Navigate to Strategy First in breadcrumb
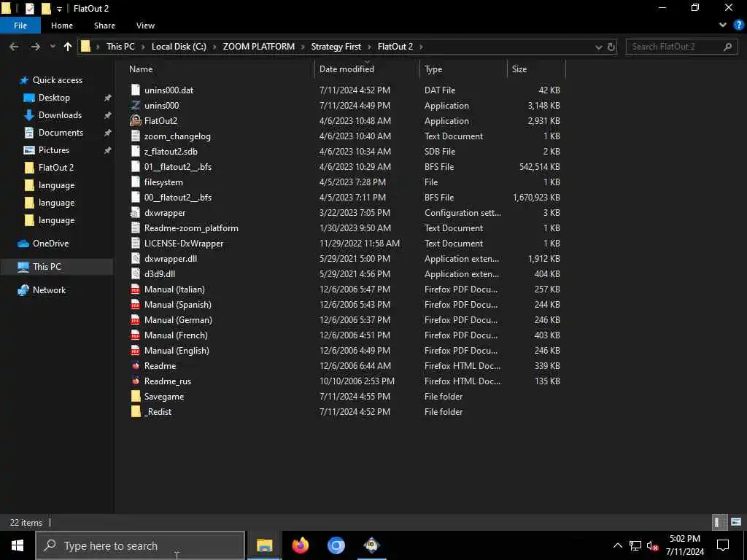 [336, 47]
